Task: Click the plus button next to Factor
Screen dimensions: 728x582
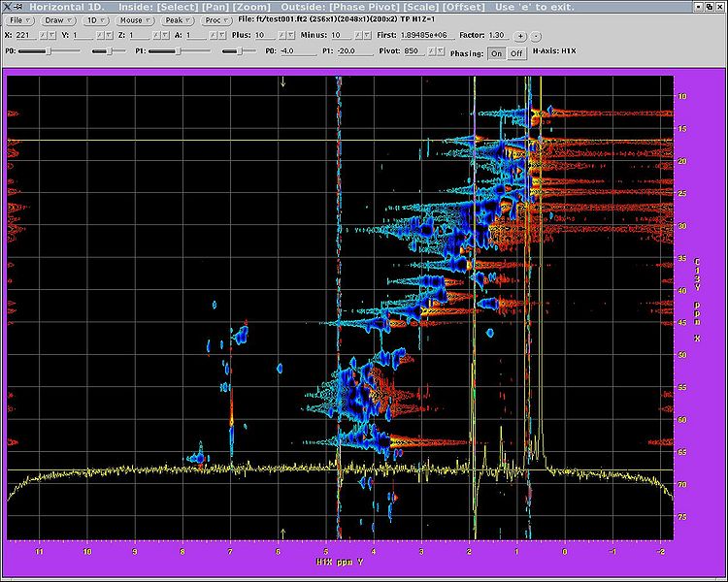Action: tap(520, 35)
